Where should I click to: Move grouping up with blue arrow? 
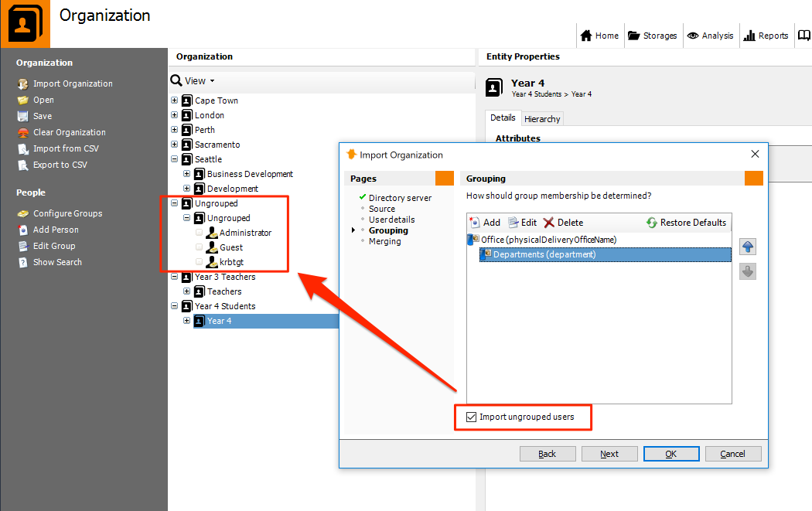point(747,247)
